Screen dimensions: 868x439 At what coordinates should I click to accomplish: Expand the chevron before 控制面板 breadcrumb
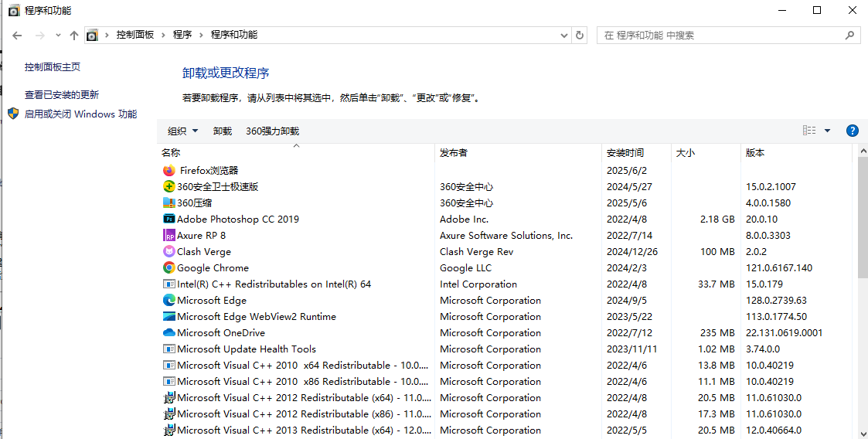pos(107,35)
